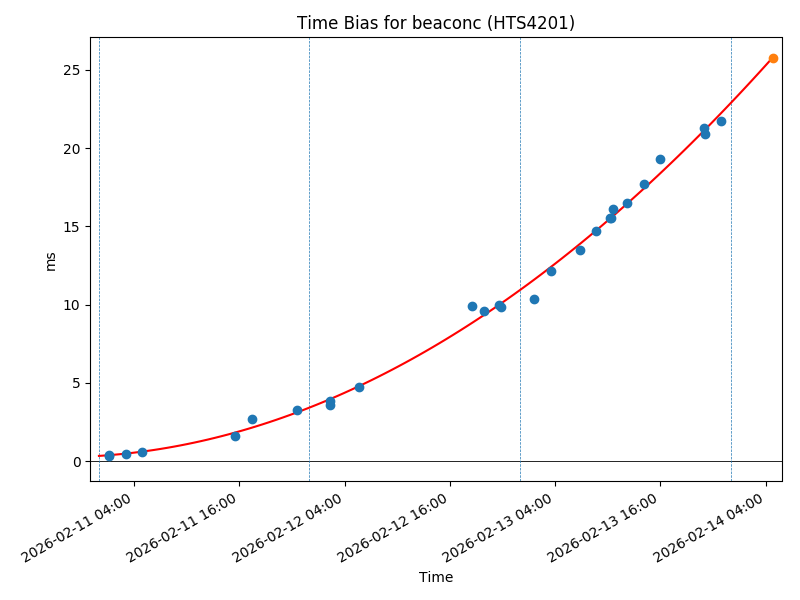Click the leftmost blue data point
The image size is (800, 600).
109,456
